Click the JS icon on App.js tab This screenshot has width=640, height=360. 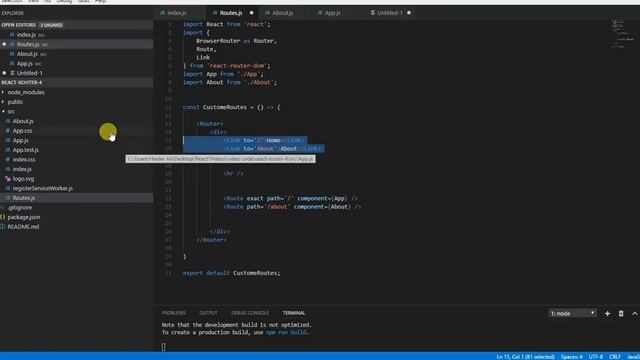(x=320, y=13)
